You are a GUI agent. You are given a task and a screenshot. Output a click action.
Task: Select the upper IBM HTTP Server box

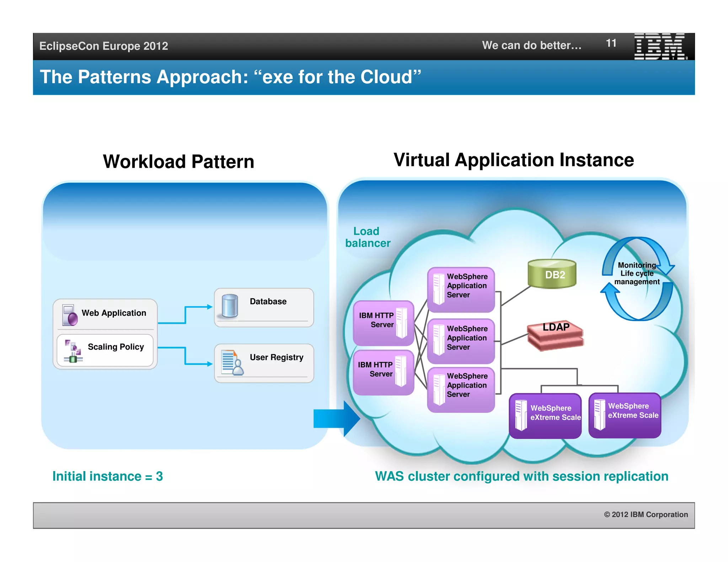383,323
